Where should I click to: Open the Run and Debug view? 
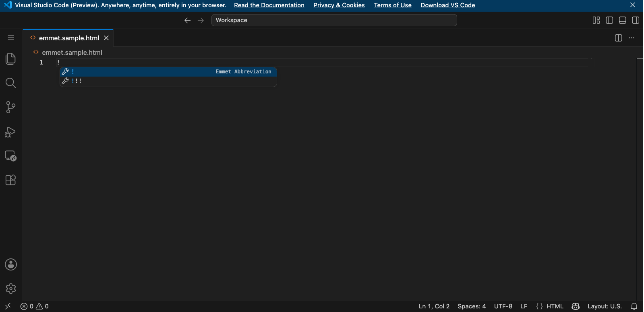coord(11,132)
